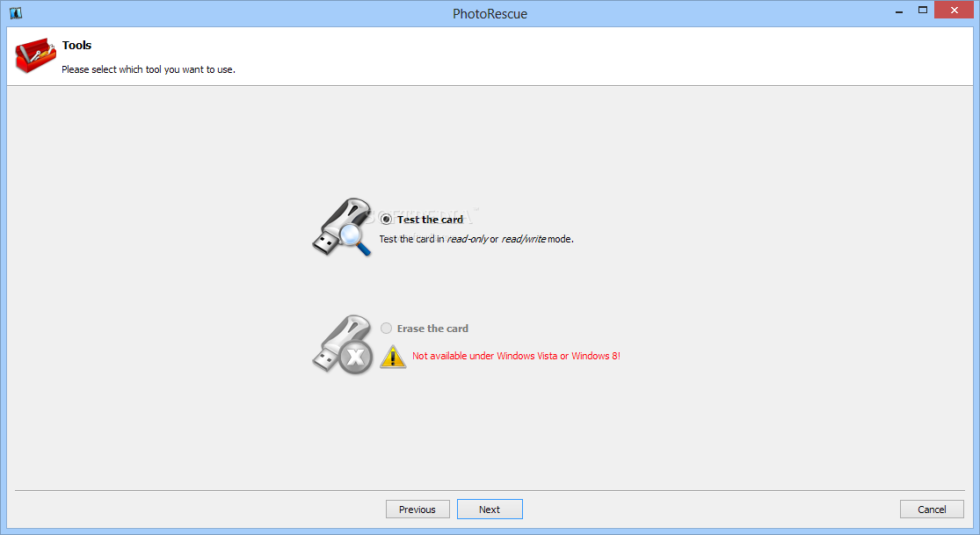
Task: Go back with the Previous button
Action: 417,510
